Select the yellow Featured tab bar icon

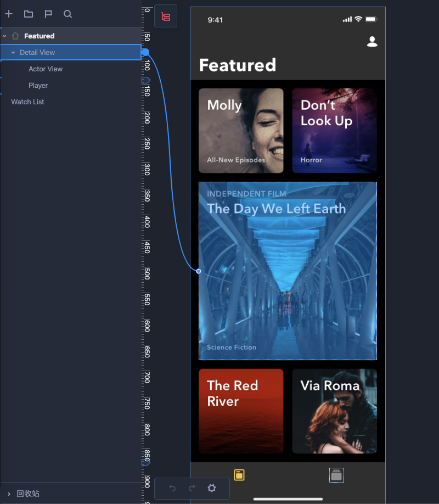(239, 475)
